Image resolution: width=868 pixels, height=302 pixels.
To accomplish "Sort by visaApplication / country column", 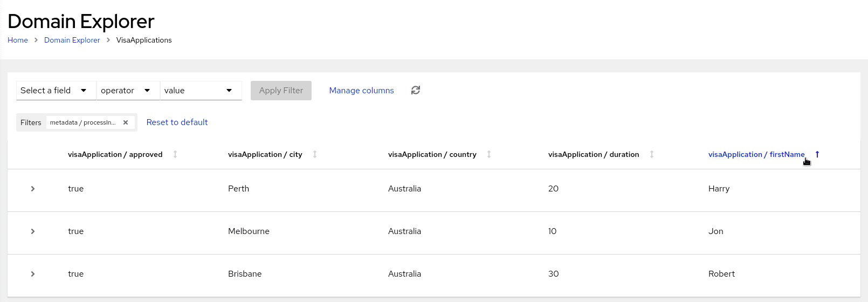I will coord(489,154).
